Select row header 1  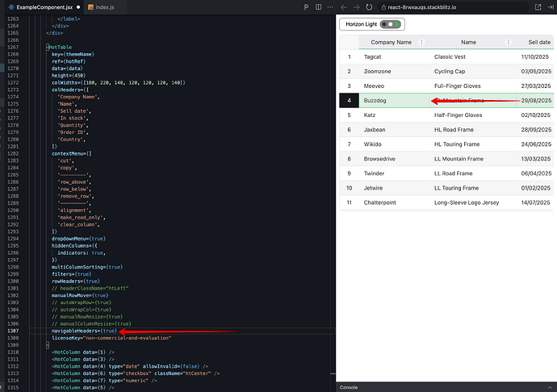pos(350,56)
